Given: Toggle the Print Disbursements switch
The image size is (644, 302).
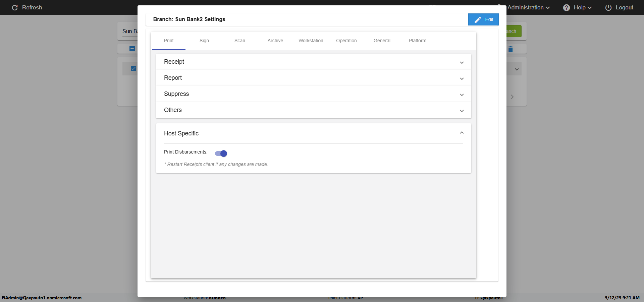Looking at the screenshot, I should pyautogui.click(x=221, y=154).
